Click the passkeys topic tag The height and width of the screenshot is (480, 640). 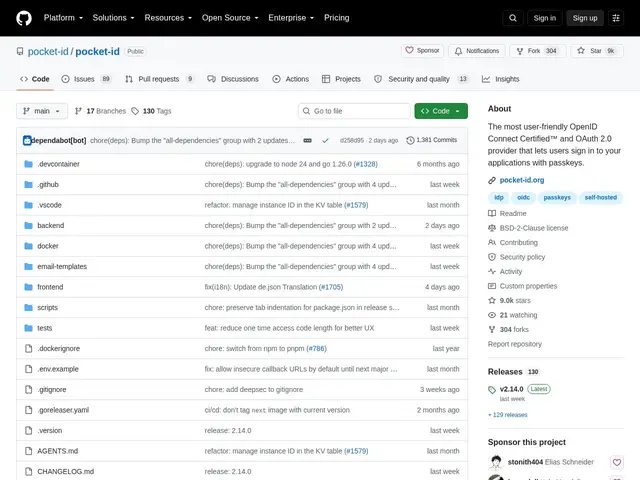pos(557,198)
